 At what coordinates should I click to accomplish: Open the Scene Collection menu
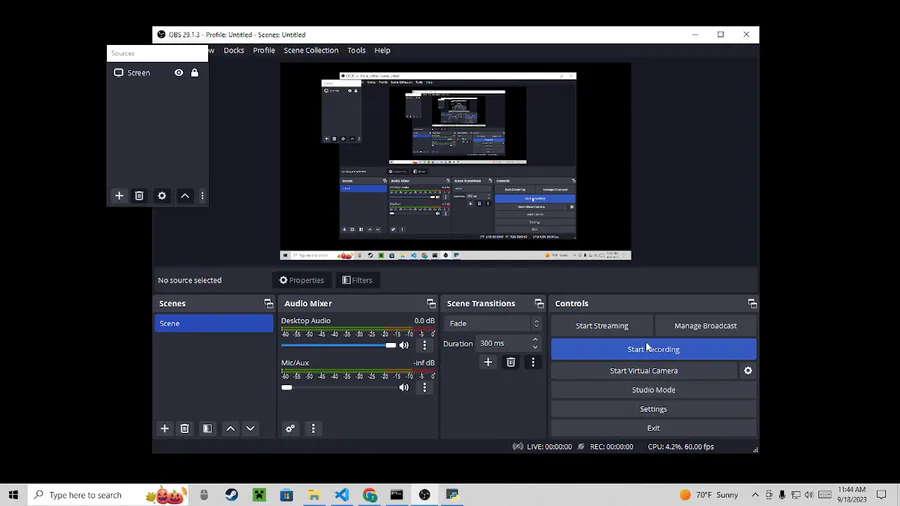pyautogui.click(x=311, y=50)
